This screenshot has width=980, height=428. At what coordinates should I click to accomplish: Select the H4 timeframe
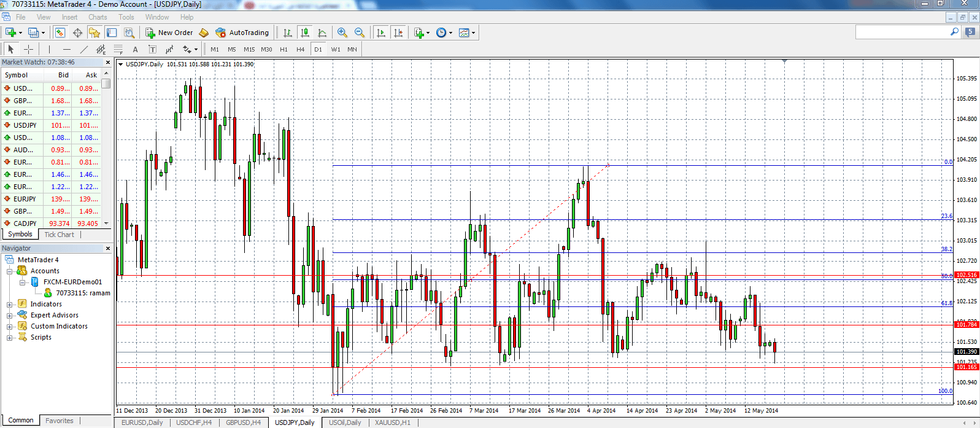click(x=300, y=49)
